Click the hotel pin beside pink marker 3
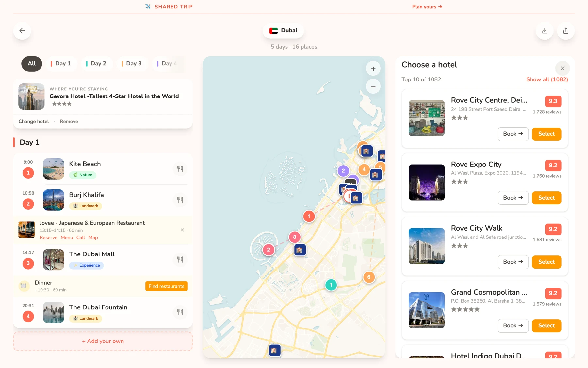The width and height of the screenshot is (588, 368). [299, 250]
